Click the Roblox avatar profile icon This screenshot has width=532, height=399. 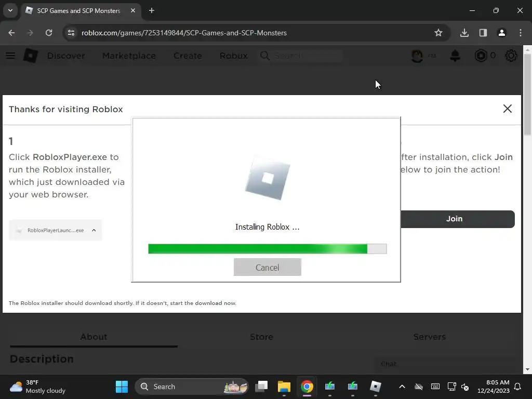417,56
